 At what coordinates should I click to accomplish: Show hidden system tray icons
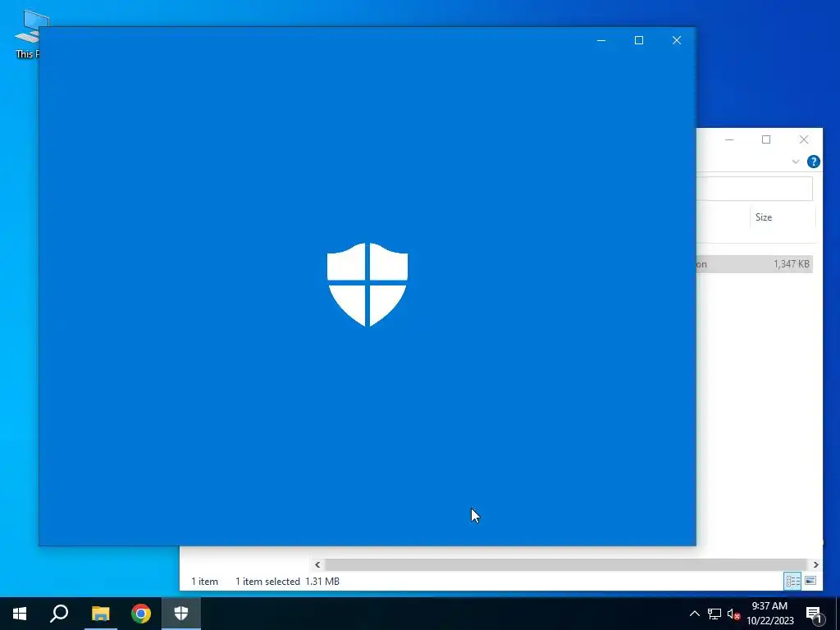pos(694,614)
